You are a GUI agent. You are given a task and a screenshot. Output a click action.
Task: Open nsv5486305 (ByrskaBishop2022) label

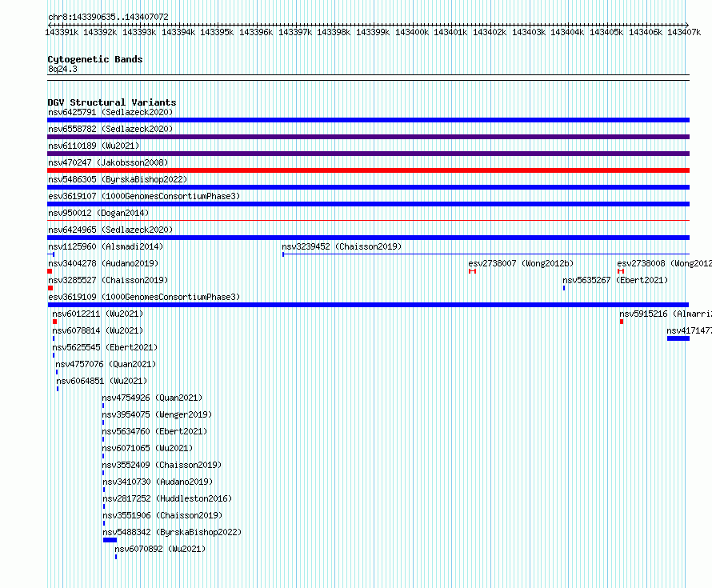[118, 179]
